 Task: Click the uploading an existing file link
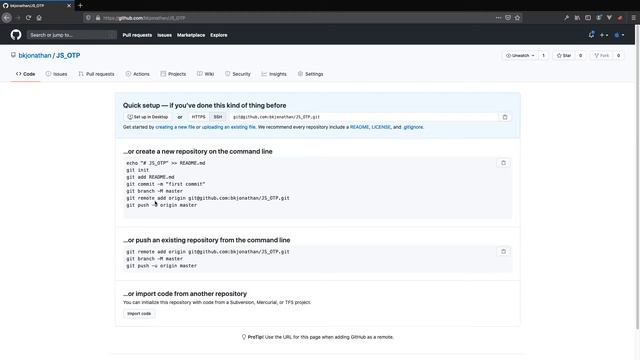(229, 127)
